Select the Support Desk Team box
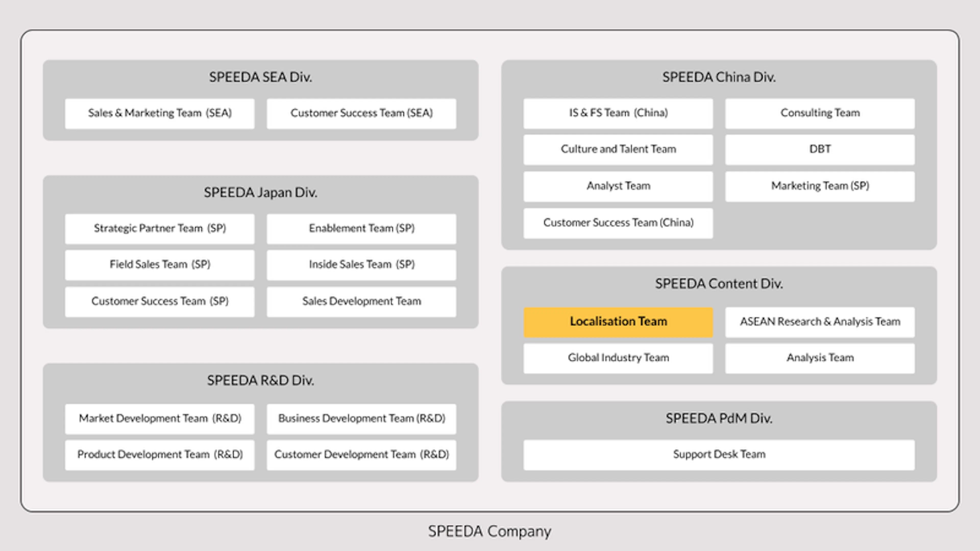 719,455
